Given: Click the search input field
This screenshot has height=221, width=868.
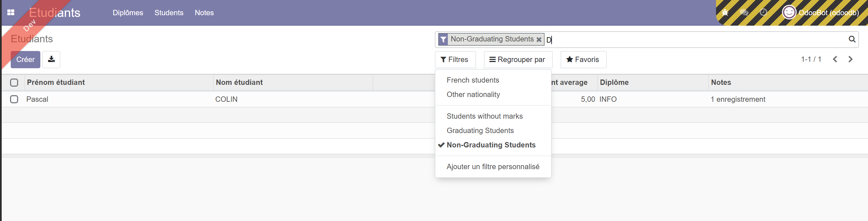Looking at the screenshot, I should 694,39.
